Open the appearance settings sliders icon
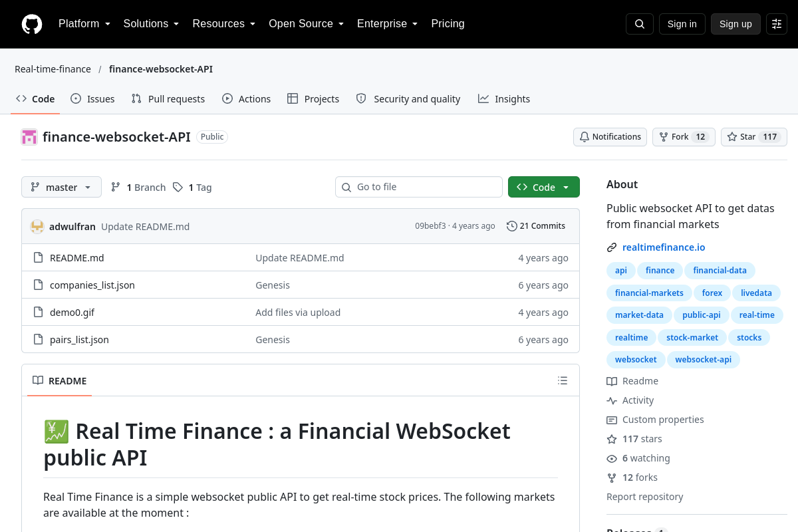798x532 pixels. tap(777, 24)
